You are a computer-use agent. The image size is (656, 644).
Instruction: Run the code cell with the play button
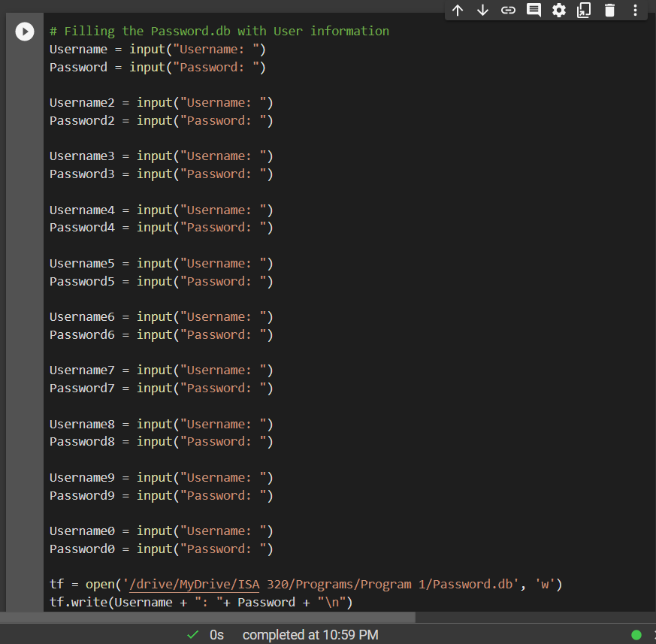coord(25,32)
